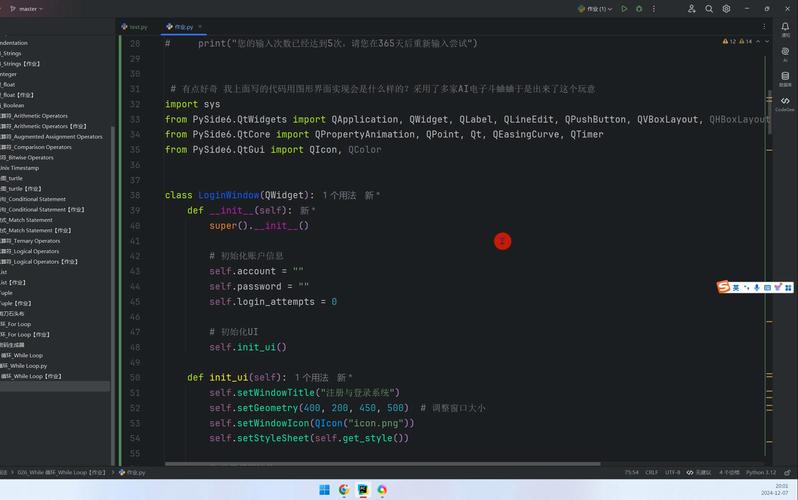Open Search Everywhere magnifier icon
The image size is (798, 500).
click(709, 9)
